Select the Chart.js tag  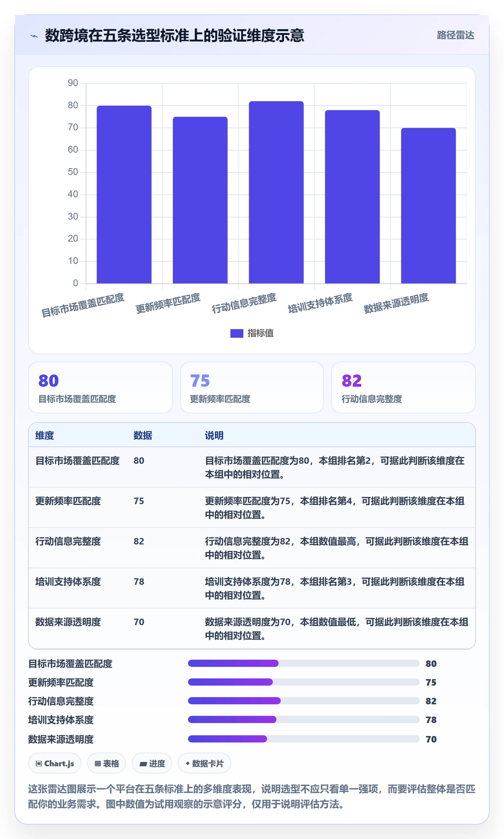pos(55,763)
